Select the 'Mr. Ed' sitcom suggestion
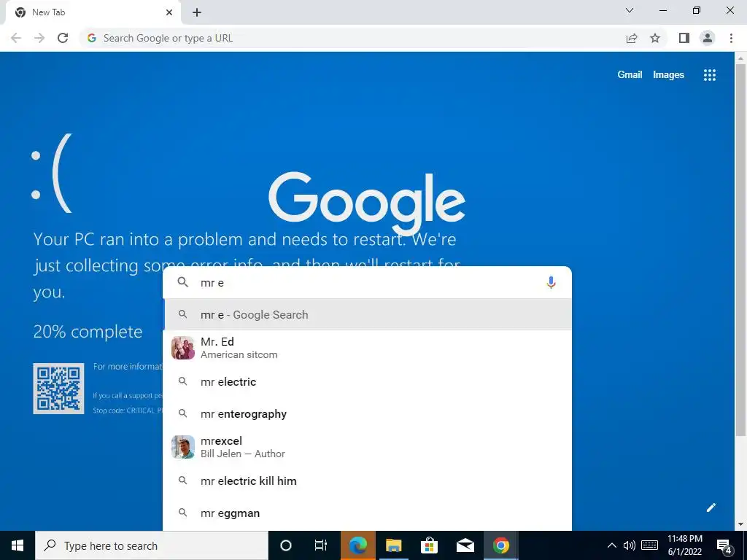The width and height of the screenshot is (747, 560). coord(368,348)
